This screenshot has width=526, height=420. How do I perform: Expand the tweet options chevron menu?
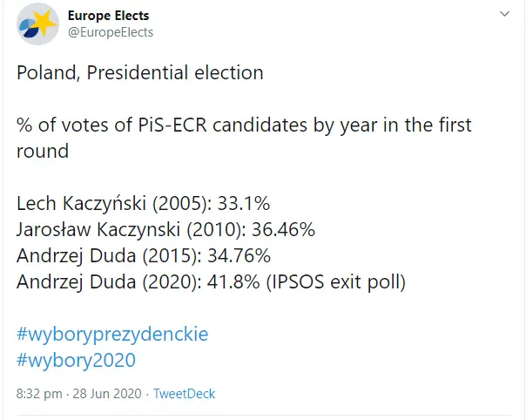click(504, 16)
